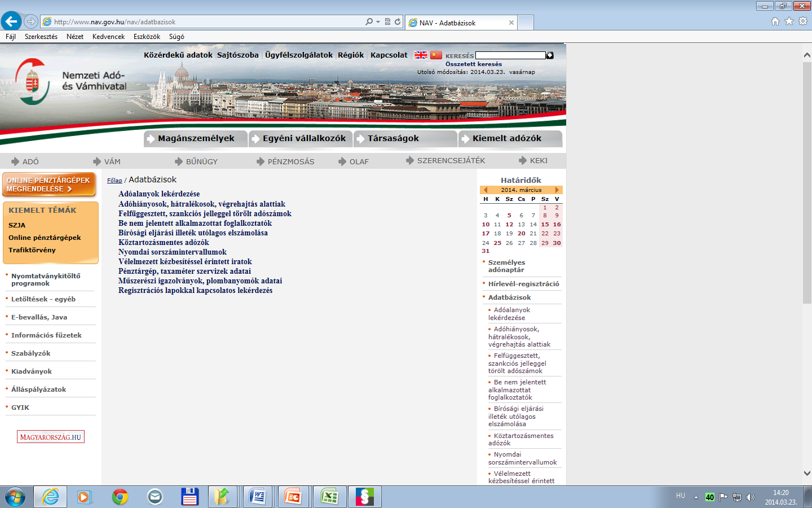Switch site to Chinese via red flag
Screen dimensions: 812x508
[436, 55]
